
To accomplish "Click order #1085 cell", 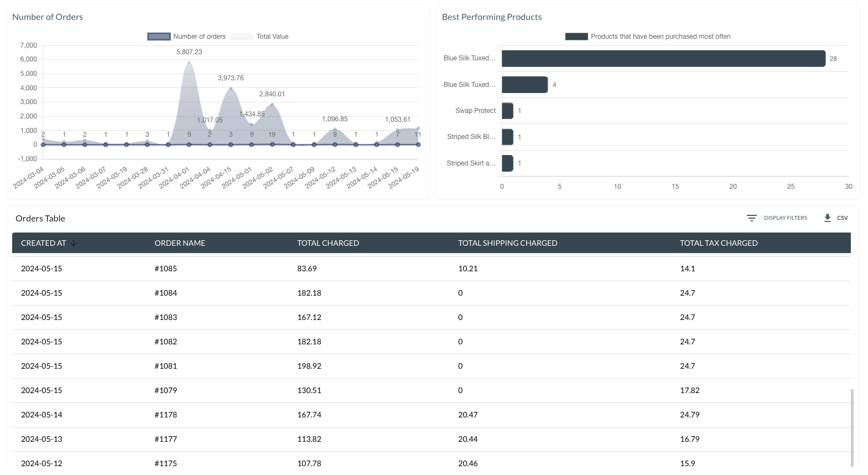I will point(165,269).
